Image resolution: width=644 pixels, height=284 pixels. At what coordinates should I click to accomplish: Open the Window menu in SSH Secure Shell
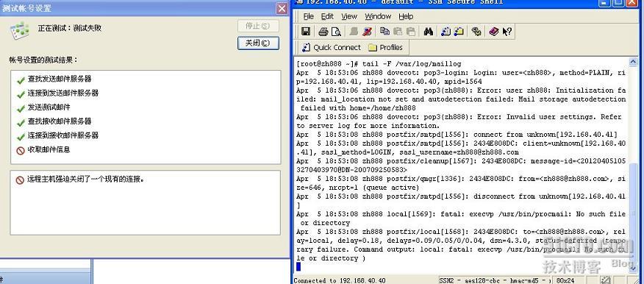(378, 16)
